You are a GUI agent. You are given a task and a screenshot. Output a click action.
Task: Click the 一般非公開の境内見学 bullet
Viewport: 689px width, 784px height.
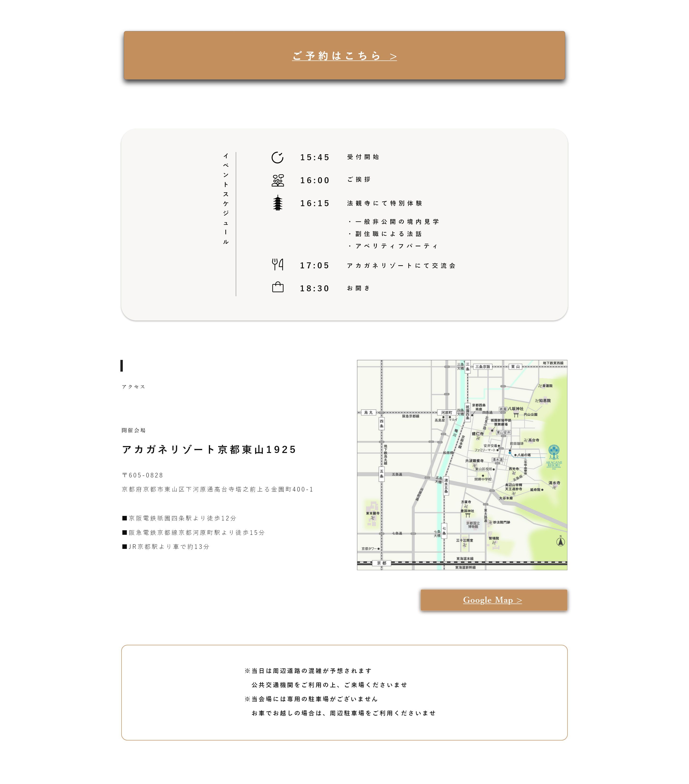click(393, 222)
